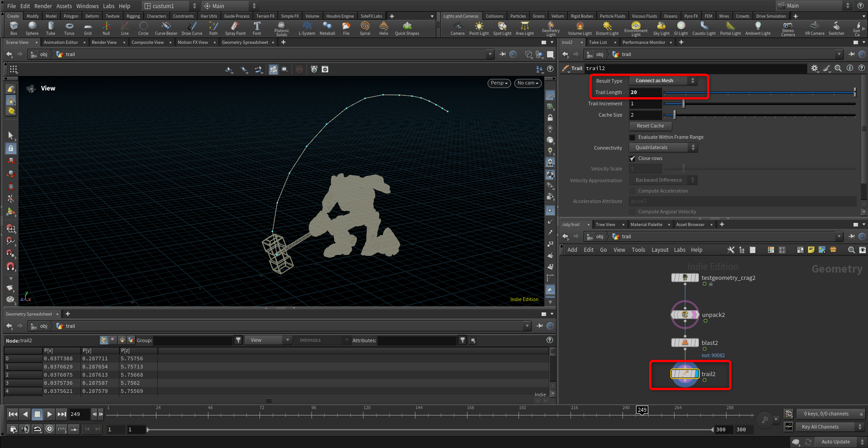
Task: Select the trail2 node in network
Action: click(685, 374)
